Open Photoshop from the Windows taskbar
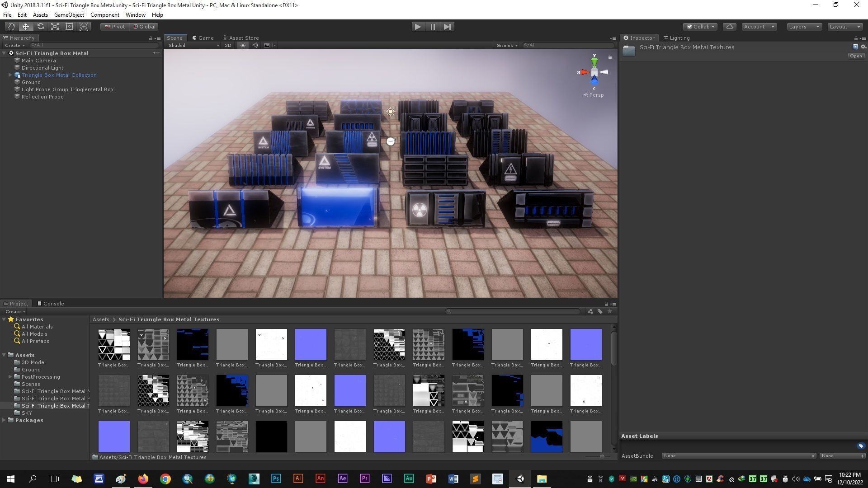 (276, 479)
